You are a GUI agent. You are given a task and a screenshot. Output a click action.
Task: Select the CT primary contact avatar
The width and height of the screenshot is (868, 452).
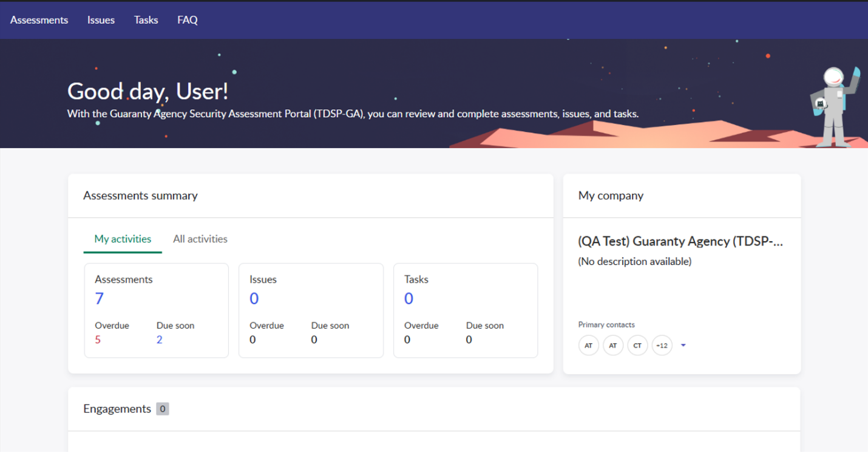(x=637, y=346)
